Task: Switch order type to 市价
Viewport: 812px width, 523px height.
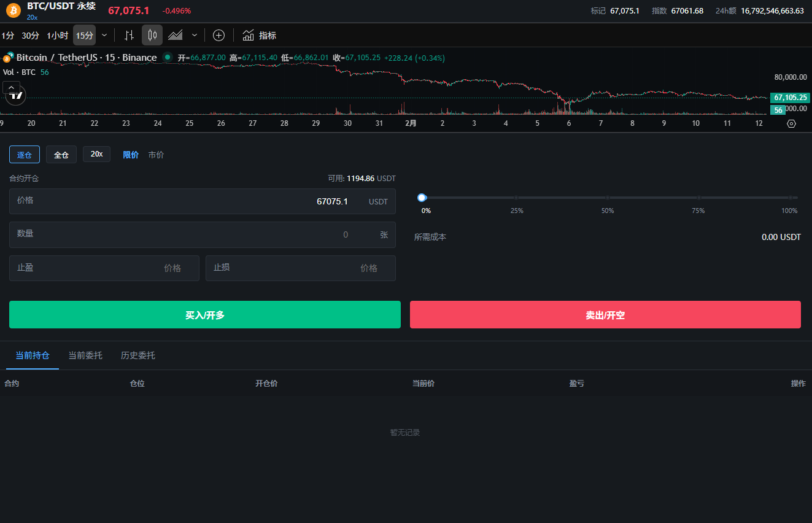Action: [x=156, y=155]
